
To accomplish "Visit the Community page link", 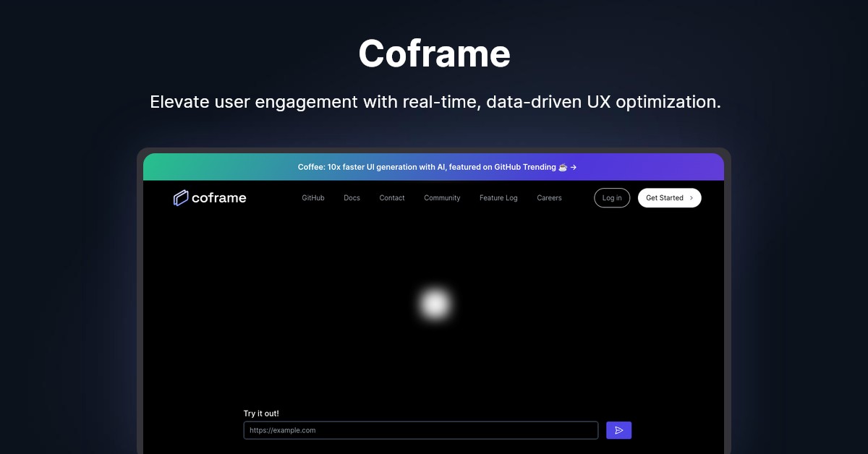I will (441, 197).
